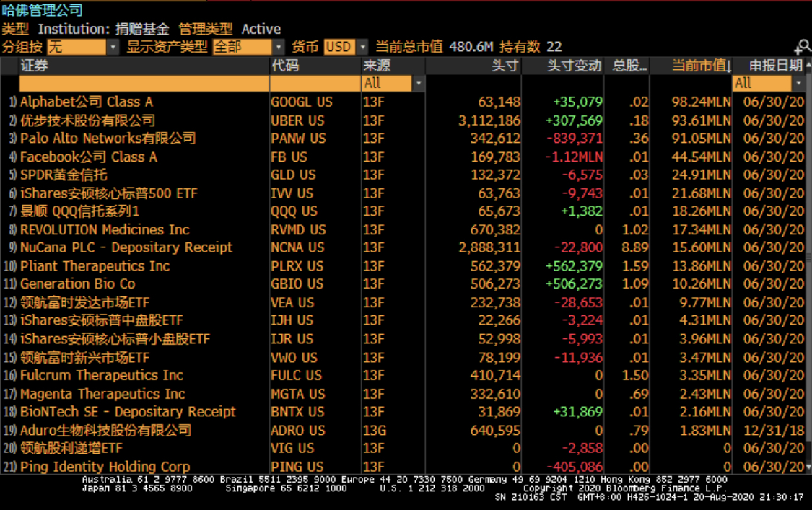This screenshot has width=812, height=510.
Task: Sort by the 代码 column header
Action: click(x=315, y=66)
